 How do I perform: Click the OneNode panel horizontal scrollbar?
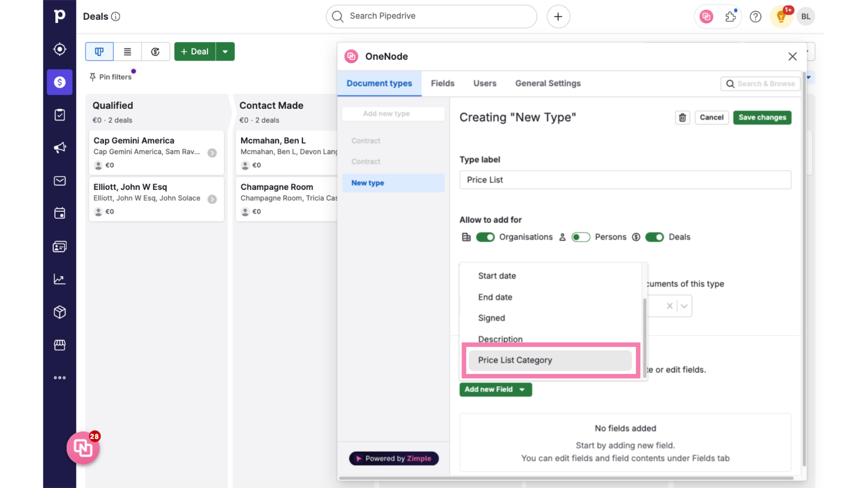[566, 478]
